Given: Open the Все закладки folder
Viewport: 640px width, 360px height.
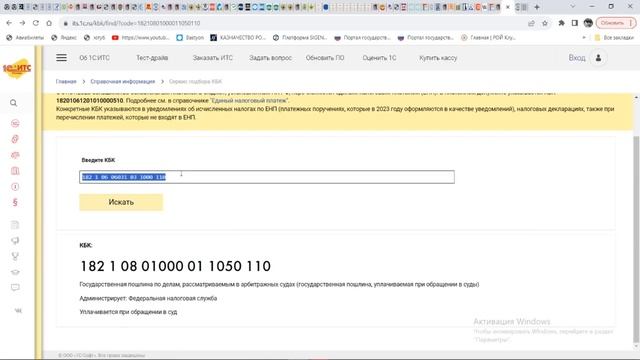Looking at the screenshot, I should coord(614,38).
